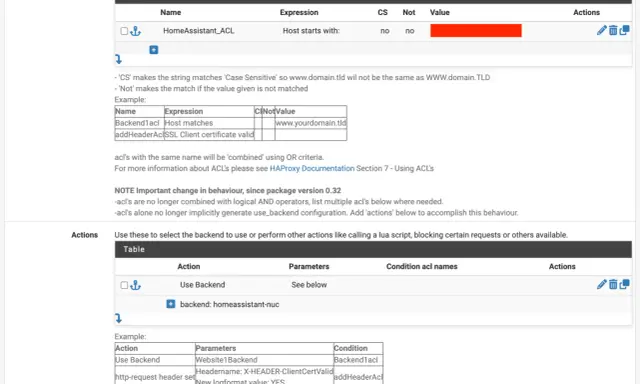Image resolution: width=640 pixels, height=384 pixels.
Task: Delete the HomeAssistant_ACL entry with trash icon
Action: [613, 30]
